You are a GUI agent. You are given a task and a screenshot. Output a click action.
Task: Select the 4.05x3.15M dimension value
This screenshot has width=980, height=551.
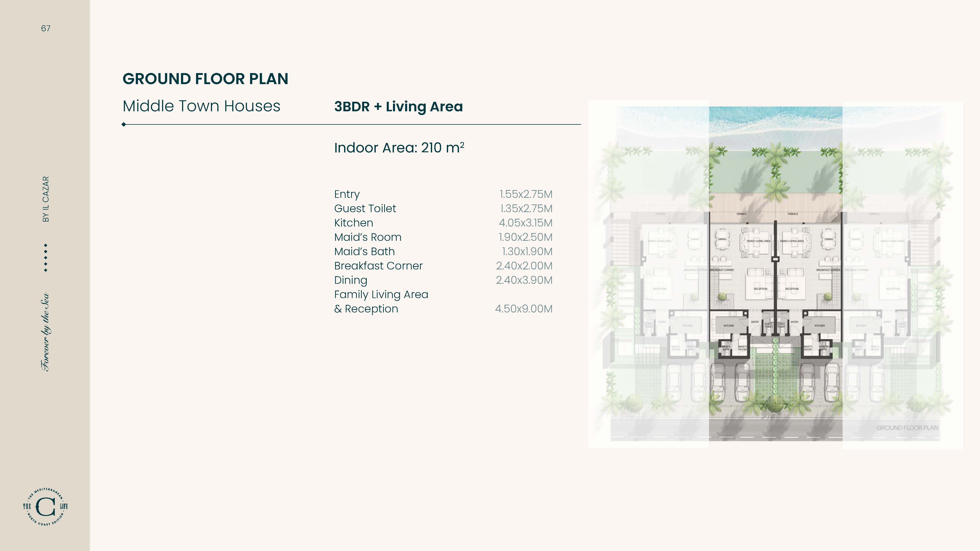[x=525, y=223]
